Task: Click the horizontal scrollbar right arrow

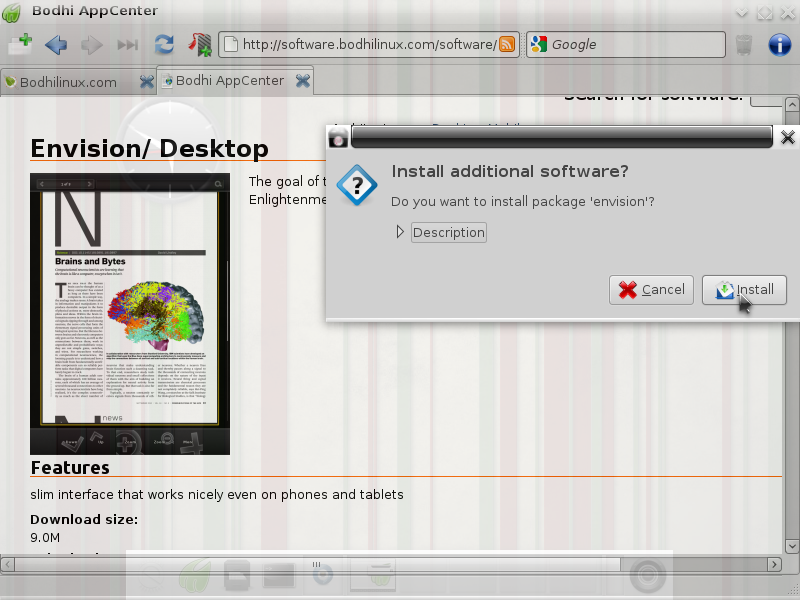Action: (774, 564)
